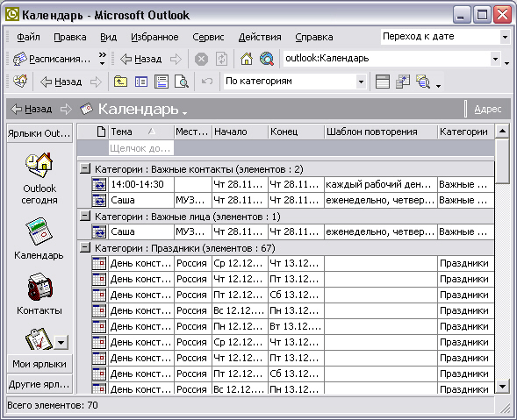Click the Undo arrow icon

pos(207,82)
